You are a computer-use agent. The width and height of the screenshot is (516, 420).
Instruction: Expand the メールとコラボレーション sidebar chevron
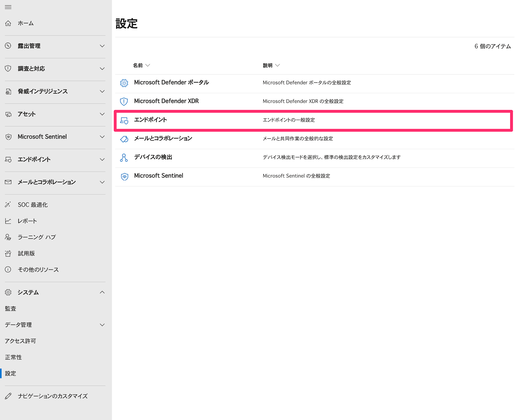click(102, 182)
